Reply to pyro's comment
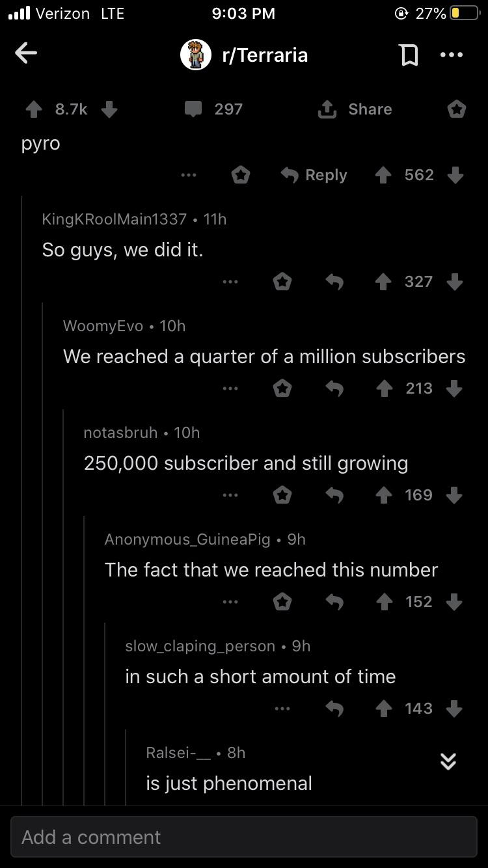 click(x=314, y=174)
